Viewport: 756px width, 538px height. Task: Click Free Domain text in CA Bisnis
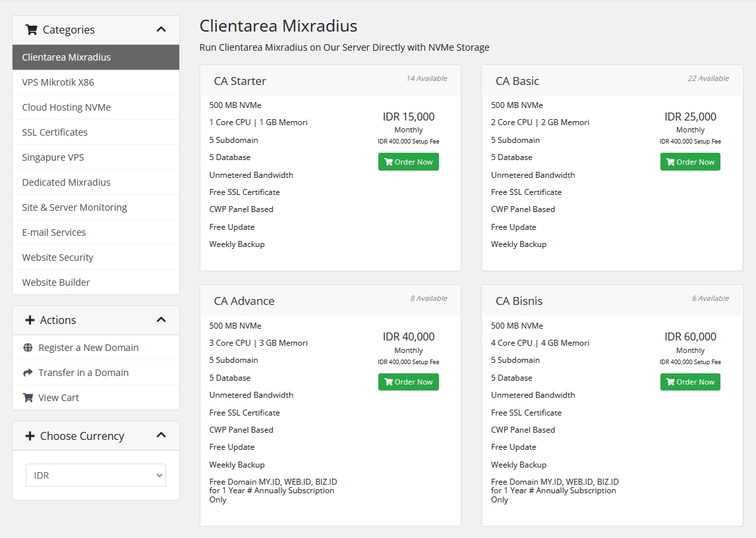(x=554, y=491)
